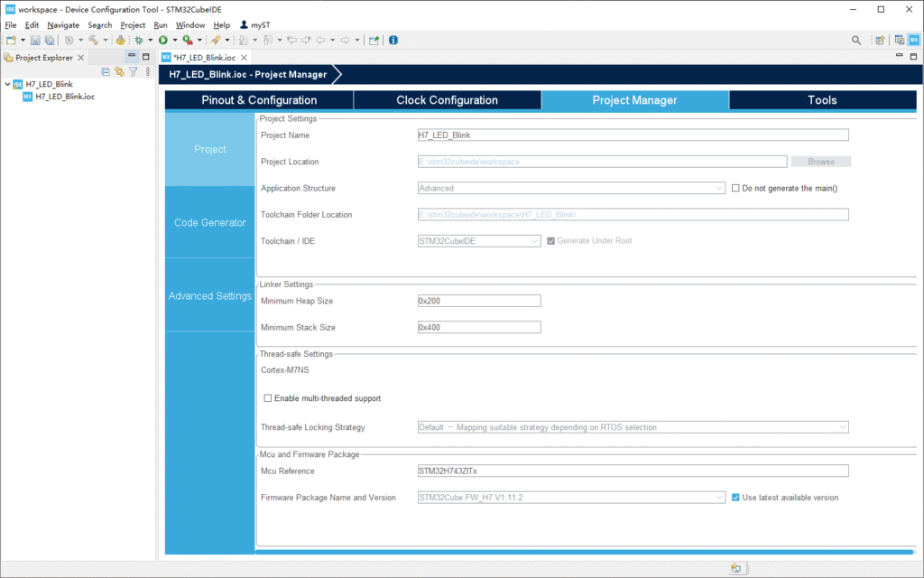This screenshot has height=578, width=924.
Task: Uncheck 'Use latest available version'
Action: (735, 498)
